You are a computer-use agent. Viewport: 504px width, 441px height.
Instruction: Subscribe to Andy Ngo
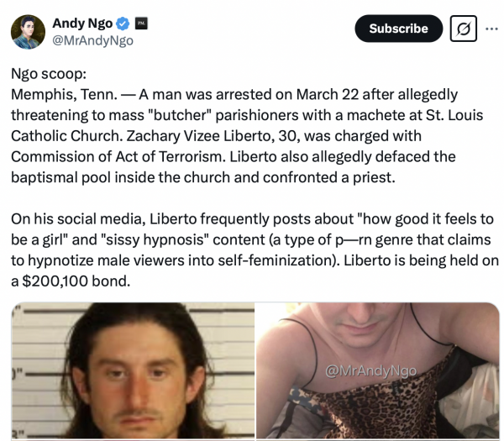[x=398, y=29]
